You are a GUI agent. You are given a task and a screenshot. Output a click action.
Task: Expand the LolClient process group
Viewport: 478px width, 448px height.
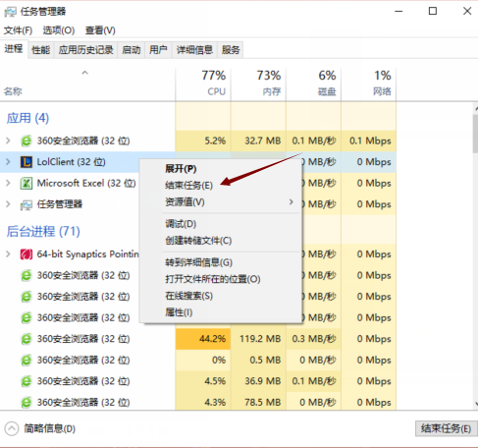[8, 162]
